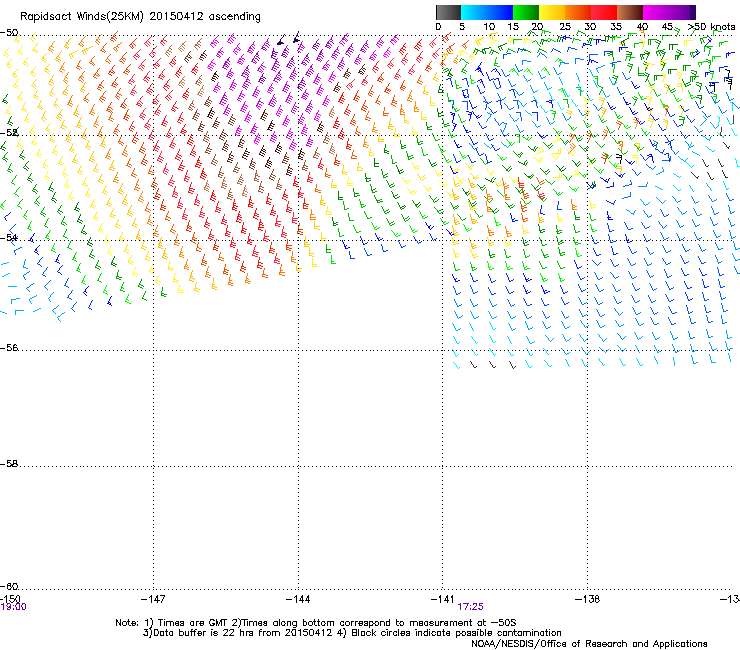Click the '>50 knots' legend label
The height and width of the screenshot is (650, 740).
tap(711, 27)
